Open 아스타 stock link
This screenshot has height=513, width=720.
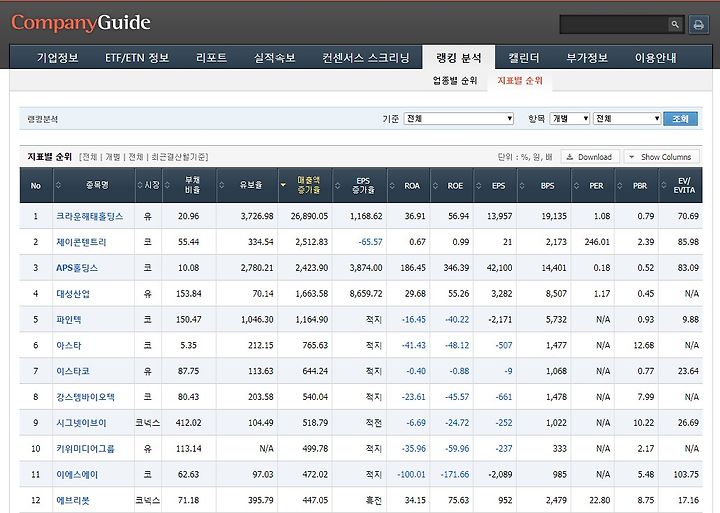[68, 345]
